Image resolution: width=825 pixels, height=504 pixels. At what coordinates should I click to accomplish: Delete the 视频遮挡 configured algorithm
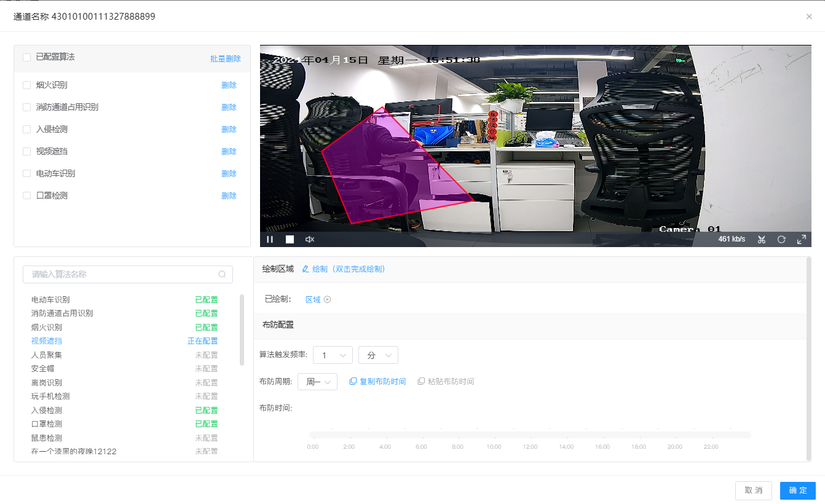(229, 152)
